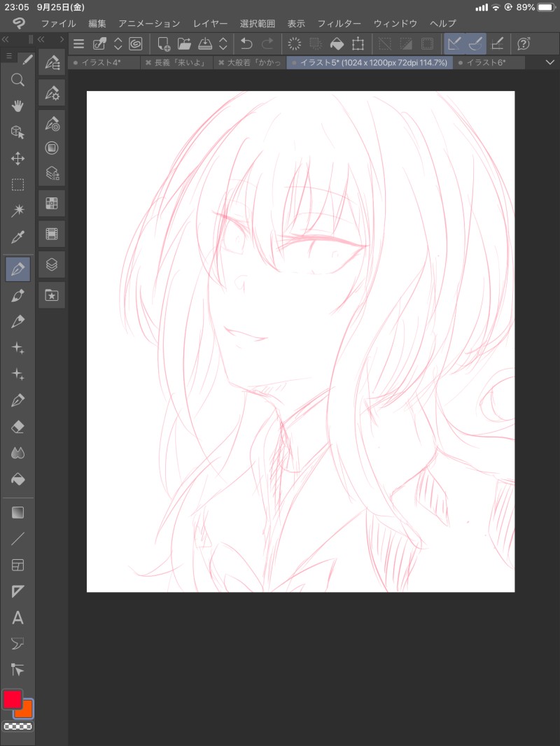The width and height of the screenshot is (560, 746).
Task: Open the ファイル menu
Action: 59,23
